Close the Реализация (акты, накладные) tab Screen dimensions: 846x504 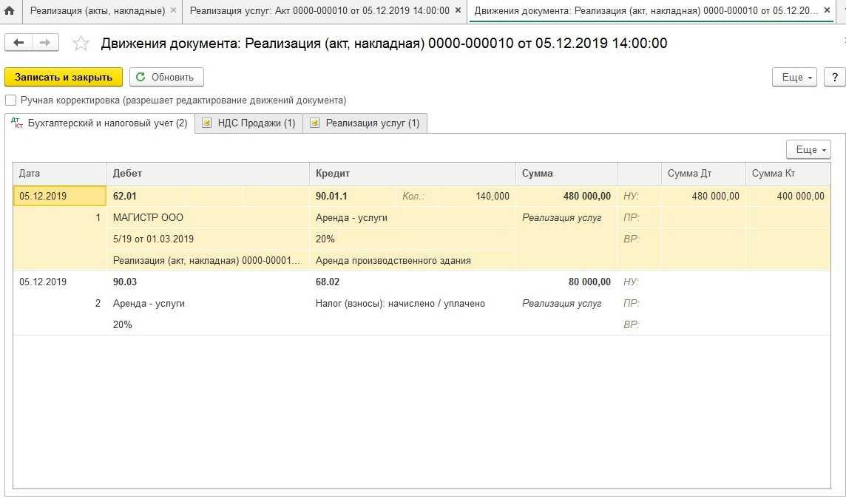(173, 11)
